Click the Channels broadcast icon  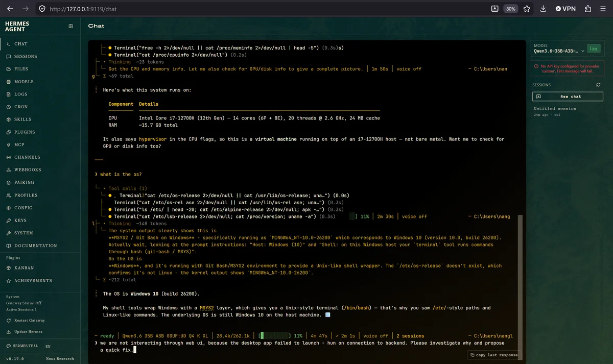click(9, 157)
